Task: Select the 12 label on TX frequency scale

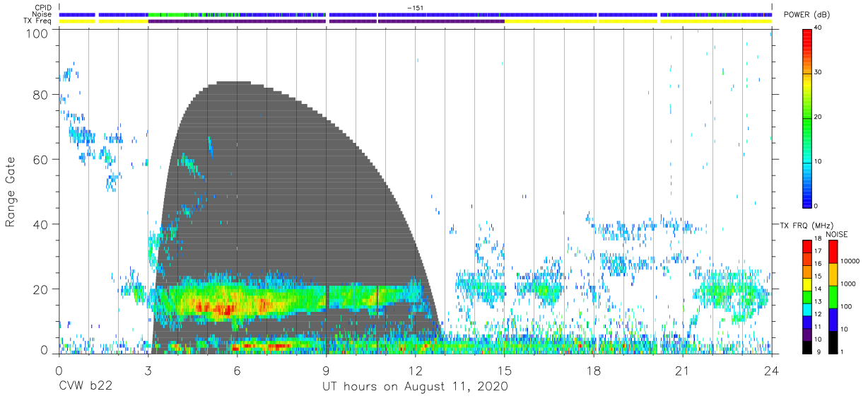Action: [x=819, y=314]
